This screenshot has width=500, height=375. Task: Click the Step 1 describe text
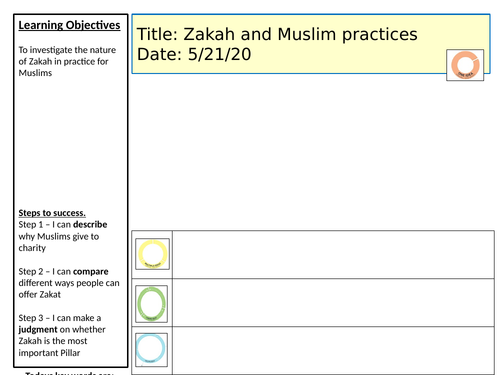tap(63, 236)
